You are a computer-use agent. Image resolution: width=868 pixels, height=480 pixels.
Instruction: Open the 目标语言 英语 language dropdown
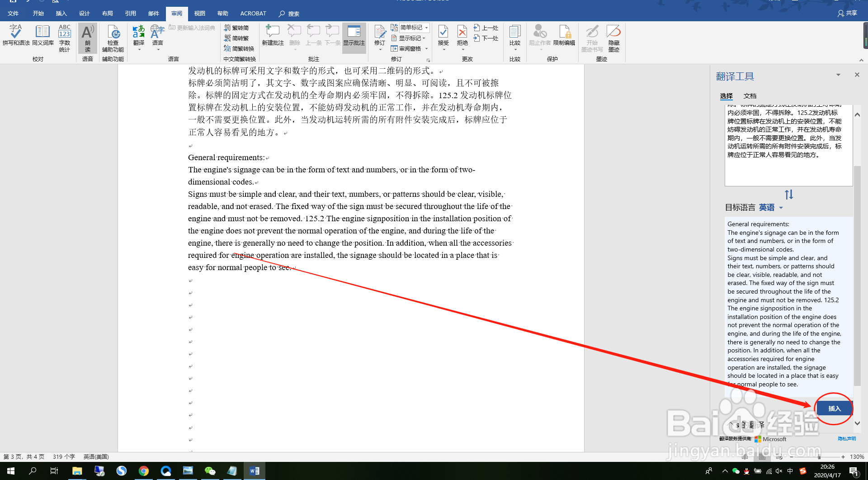[771, 207]
